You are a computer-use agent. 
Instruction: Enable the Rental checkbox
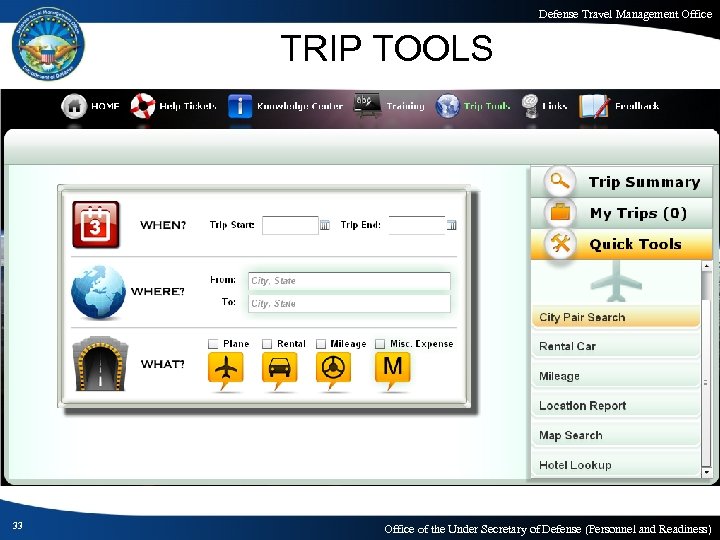click(x=267, y=344)
